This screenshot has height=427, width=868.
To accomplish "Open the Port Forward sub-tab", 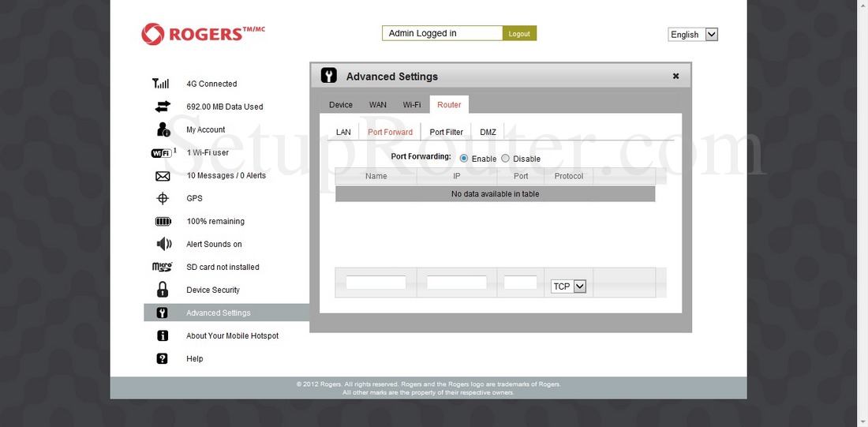I will (x=391, y=133).
